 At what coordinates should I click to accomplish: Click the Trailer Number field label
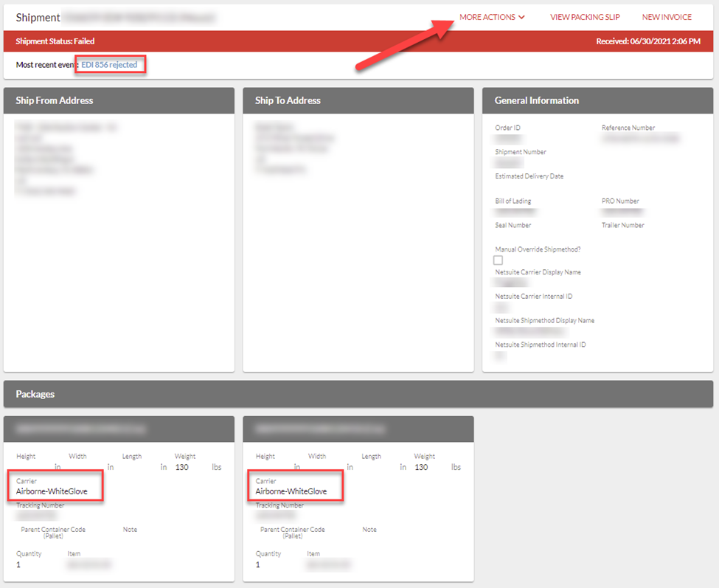pos(623,225)
